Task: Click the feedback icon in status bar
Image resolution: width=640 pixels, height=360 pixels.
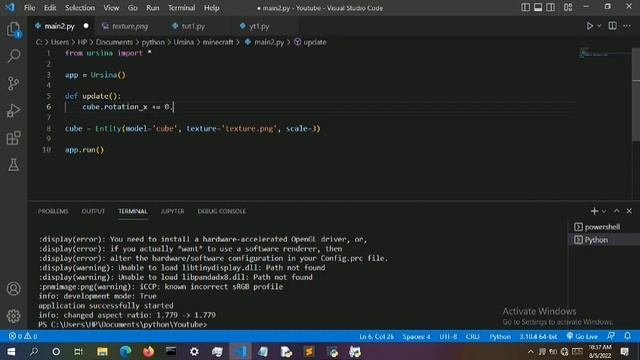Action: 611,336
